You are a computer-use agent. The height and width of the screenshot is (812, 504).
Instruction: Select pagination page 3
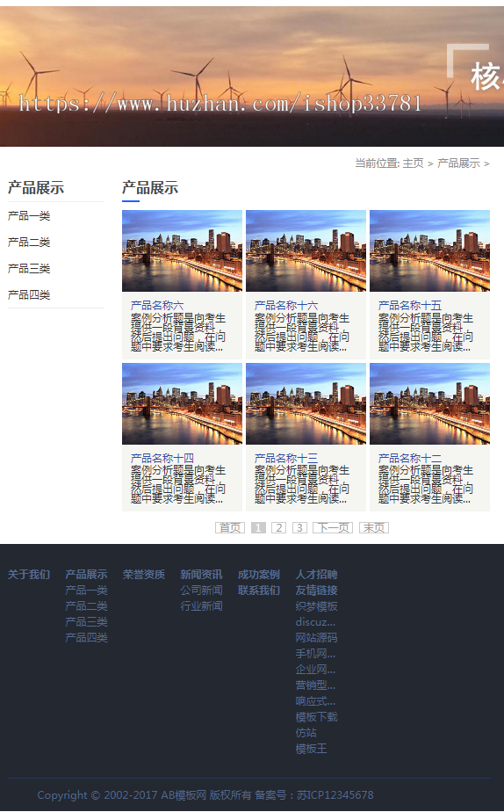pyautogui.click(x=299, y=527)
